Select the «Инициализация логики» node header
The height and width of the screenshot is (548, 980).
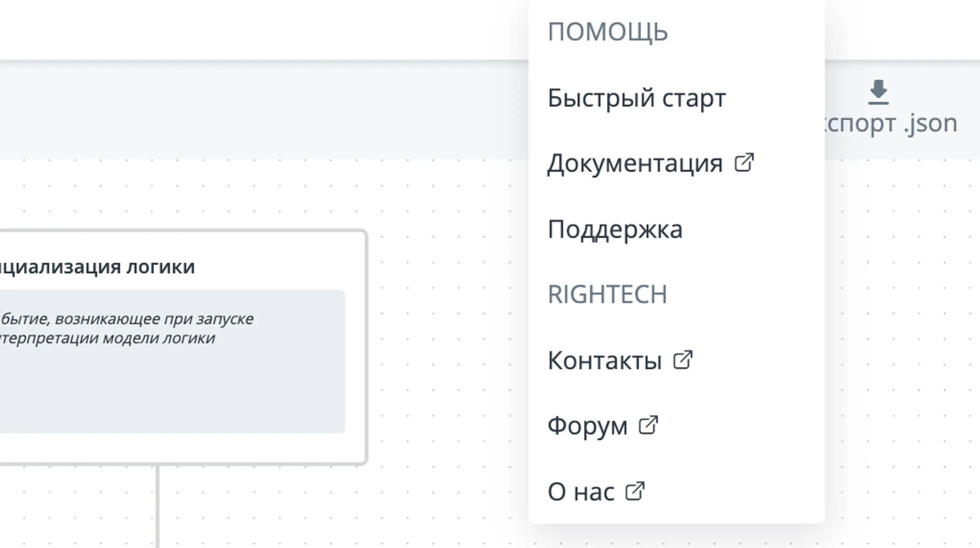[x=98, y=266]
